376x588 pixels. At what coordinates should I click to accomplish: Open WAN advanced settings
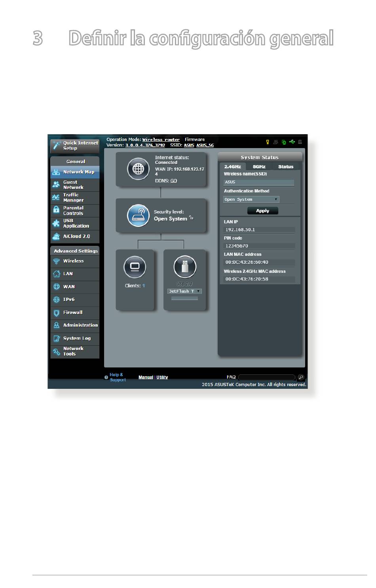pos(75,287)
